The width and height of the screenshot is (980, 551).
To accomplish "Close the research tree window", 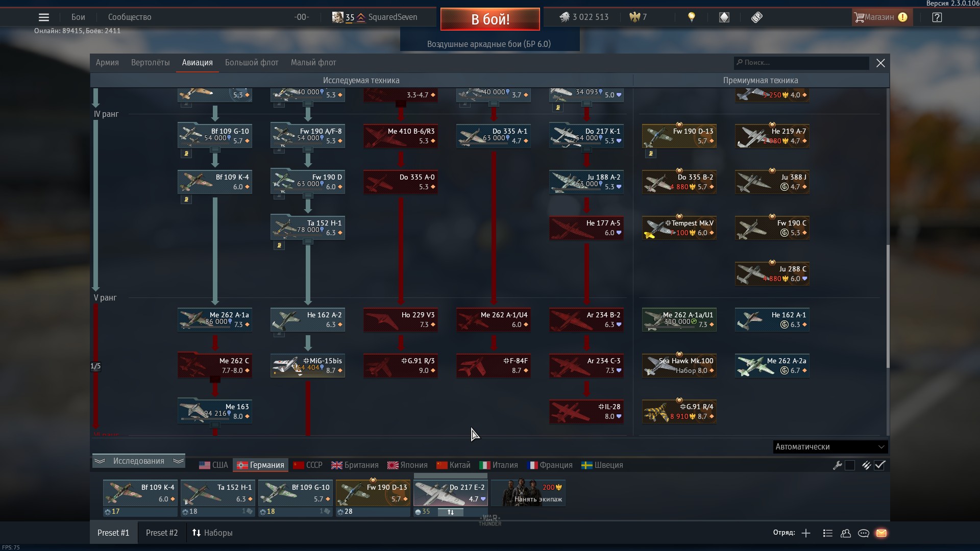I will click(880, 63).
